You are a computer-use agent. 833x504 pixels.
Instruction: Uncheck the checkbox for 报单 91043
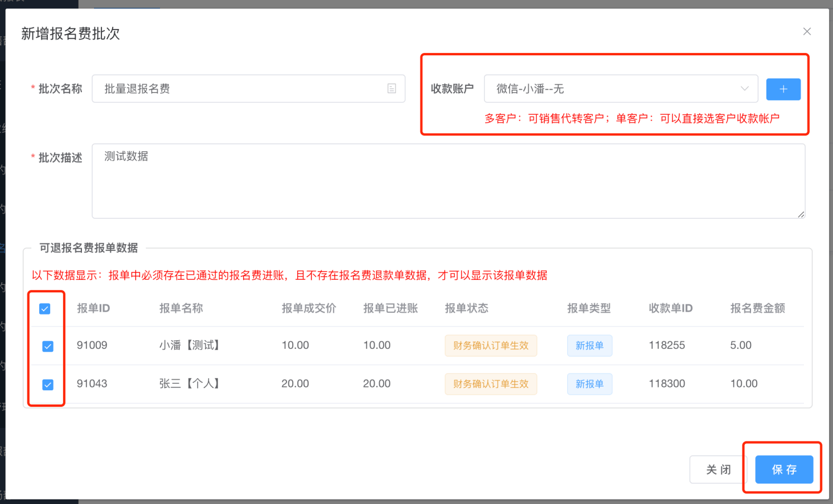pos(48,385)
